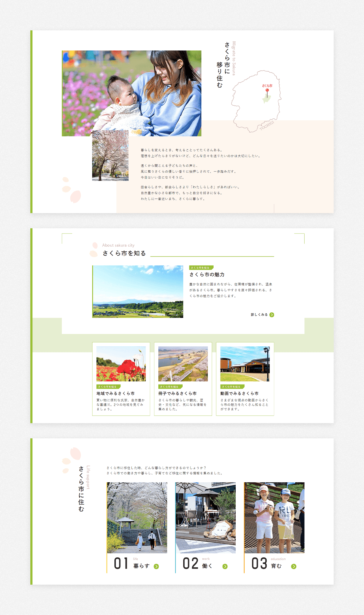Click the small 'life' label above 暮らす
The width and height of the screenshot is (364, 615).
pyautogui.click(x=136, y=559)
